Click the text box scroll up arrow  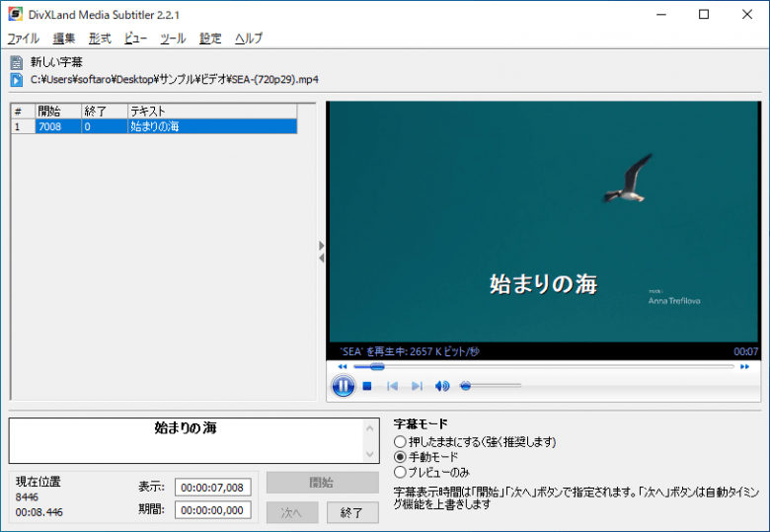pyautogui.click(x=370, y=428)
